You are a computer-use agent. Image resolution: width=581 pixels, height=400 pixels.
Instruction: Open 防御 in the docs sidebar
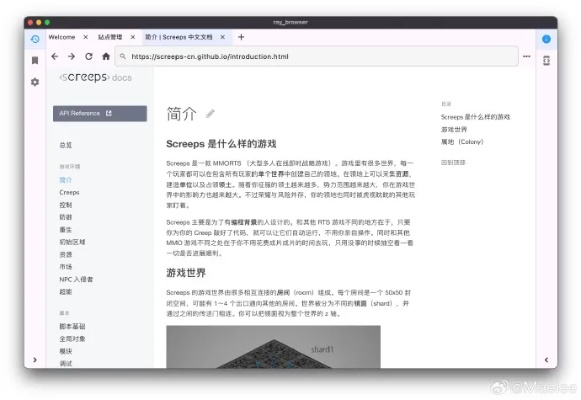[x=66, y=217]
